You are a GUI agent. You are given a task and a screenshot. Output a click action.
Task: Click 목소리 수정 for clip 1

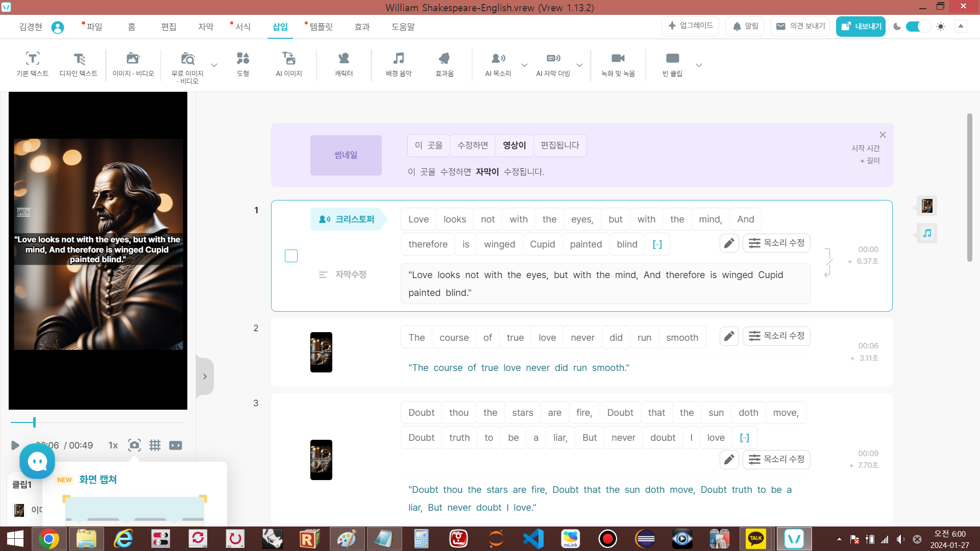pos(776,243)
